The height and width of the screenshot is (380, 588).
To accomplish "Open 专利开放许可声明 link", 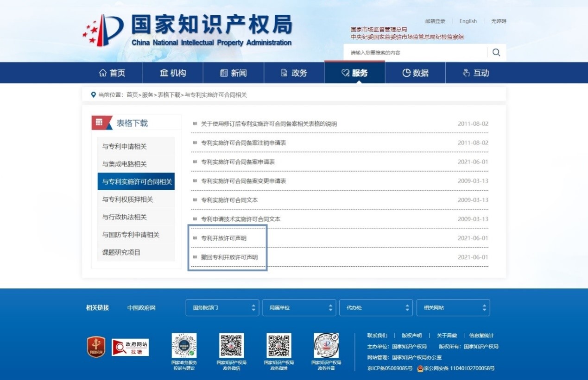I will coord(224,238).
